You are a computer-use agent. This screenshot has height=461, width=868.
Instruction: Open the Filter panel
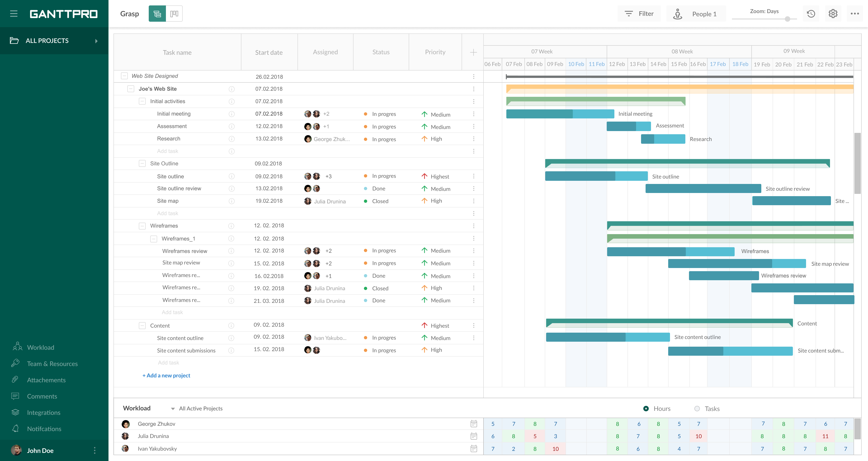click(639, 13)
